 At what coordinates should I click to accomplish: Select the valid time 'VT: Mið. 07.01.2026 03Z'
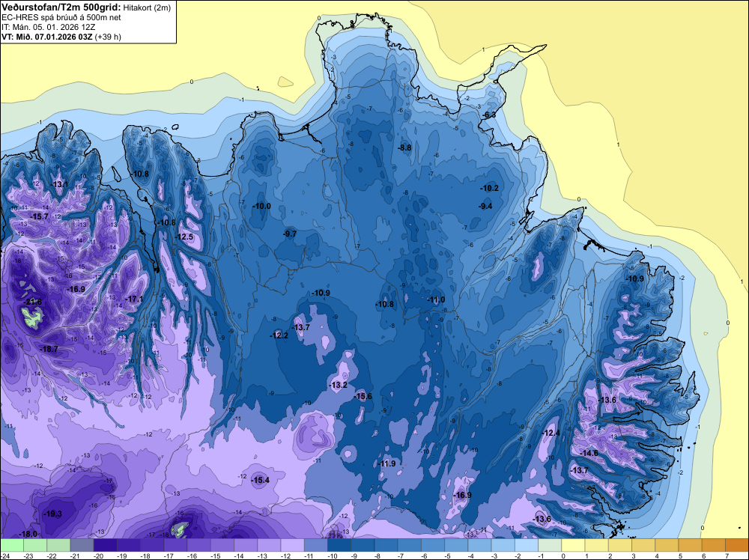point(47,37)
